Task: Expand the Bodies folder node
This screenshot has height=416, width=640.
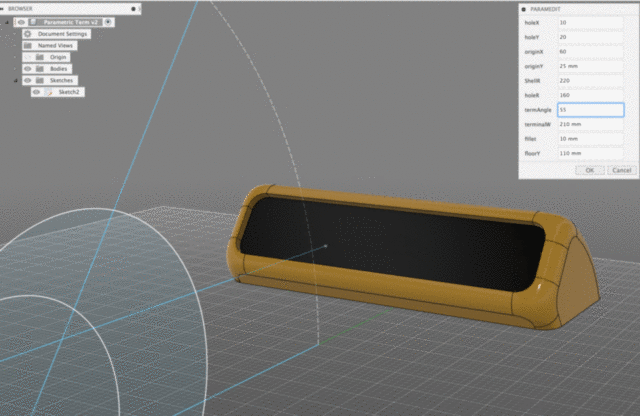Action: click(16, 69)
